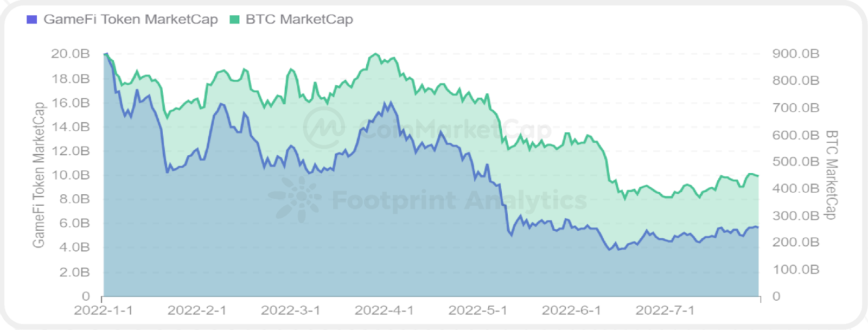Image resolution: width=868 pixels, height=330 pixels.
Task: Click the 2022-5-1 x-axis date label
Action: [x=478, y=310]
